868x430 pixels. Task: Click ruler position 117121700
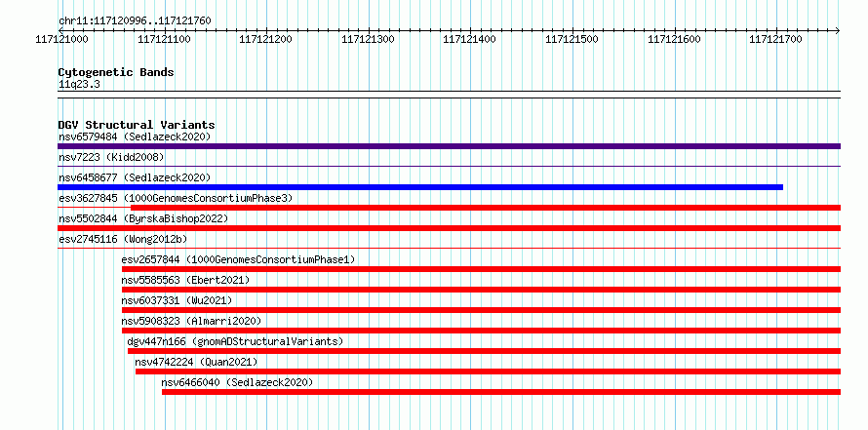point(776,39)
